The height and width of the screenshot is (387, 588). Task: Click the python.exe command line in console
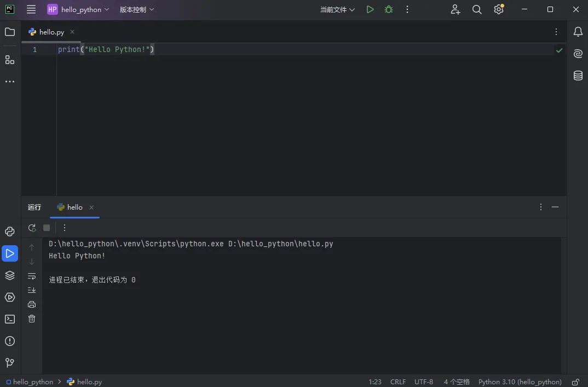point(191,244)
